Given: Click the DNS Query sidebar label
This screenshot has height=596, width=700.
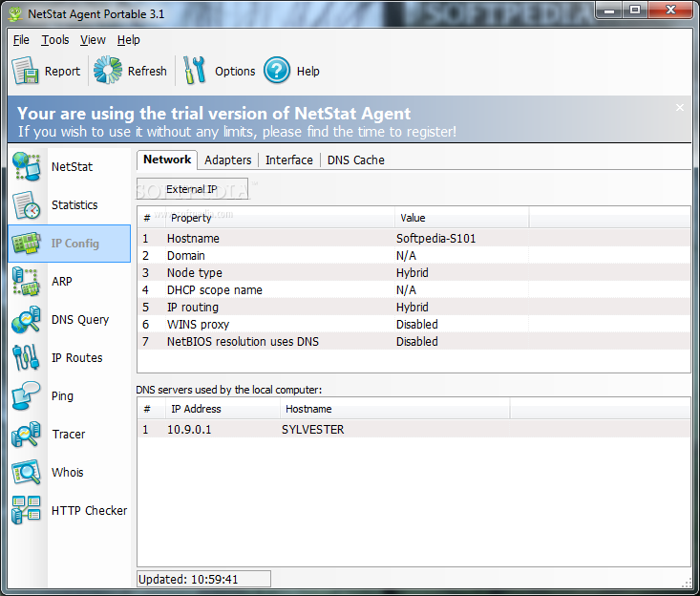Looking at the screenshot, I should pyautogui.click(x=80, y=320).
